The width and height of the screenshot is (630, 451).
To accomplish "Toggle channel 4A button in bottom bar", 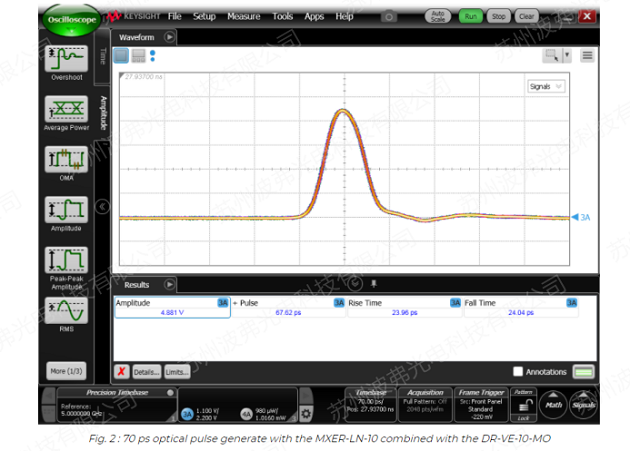I will (246, 413).
